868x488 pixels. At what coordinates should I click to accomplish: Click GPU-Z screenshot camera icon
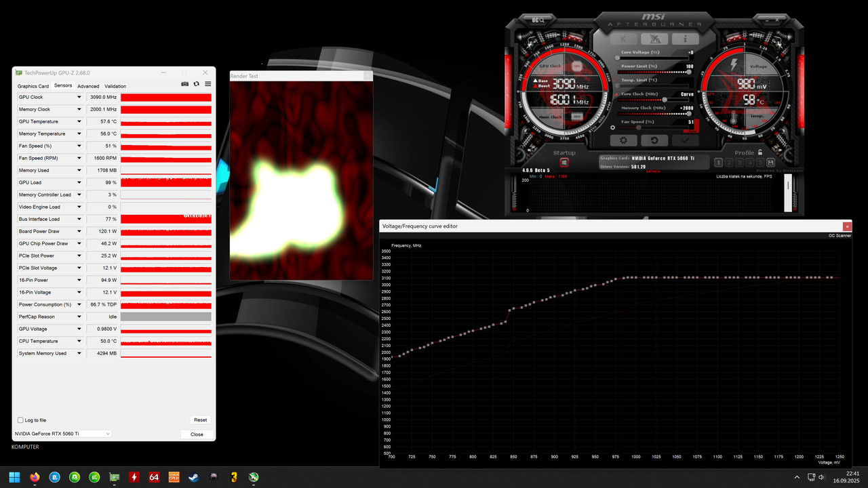pyautogui.click(x=185, y=84)
